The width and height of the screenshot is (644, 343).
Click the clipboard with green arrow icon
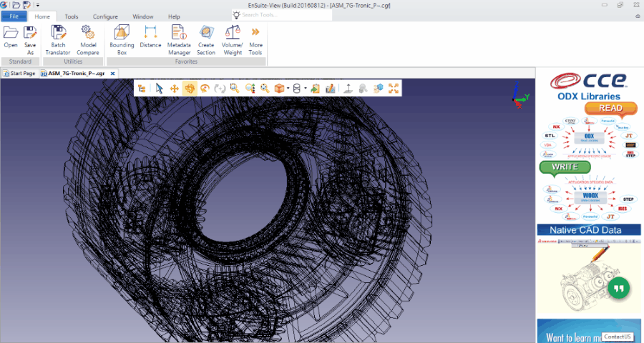[x=315, y=89]
